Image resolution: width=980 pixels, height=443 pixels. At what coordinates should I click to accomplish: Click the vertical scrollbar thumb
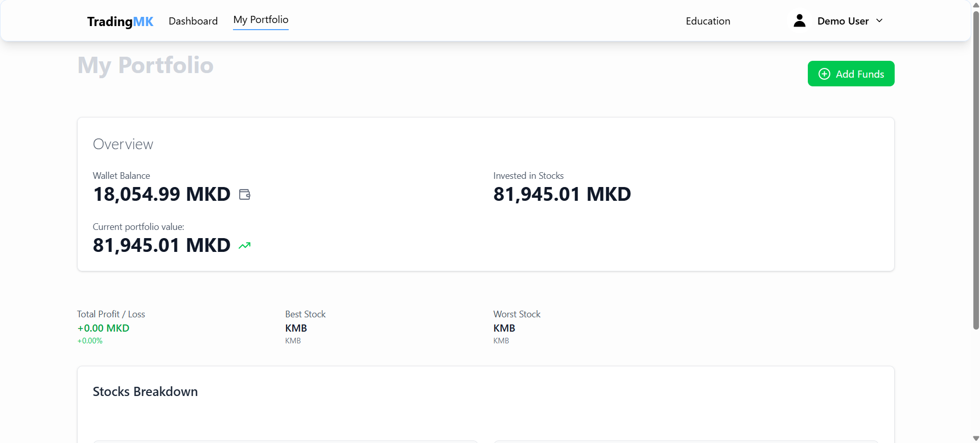(976, 169)
